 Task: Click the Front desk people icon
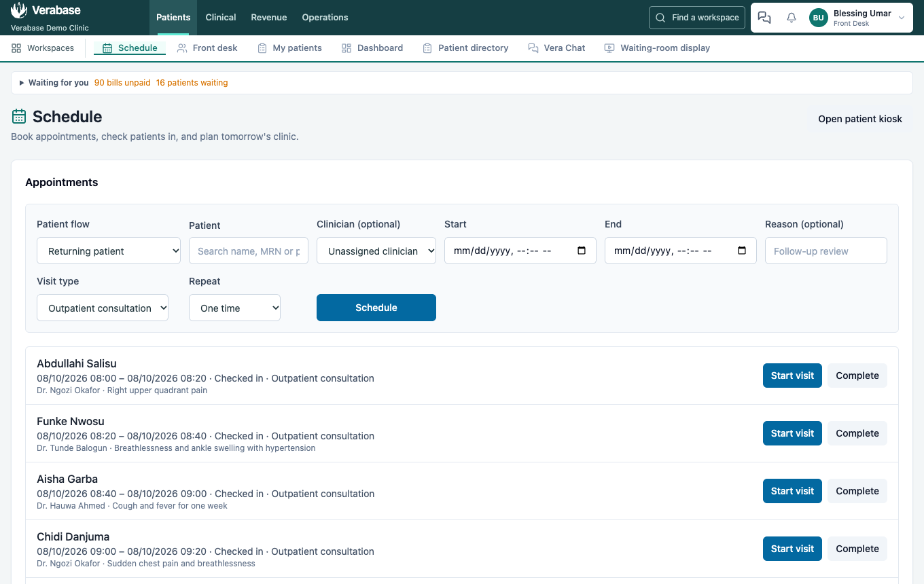pyautogui.click(x=182, y=48)
